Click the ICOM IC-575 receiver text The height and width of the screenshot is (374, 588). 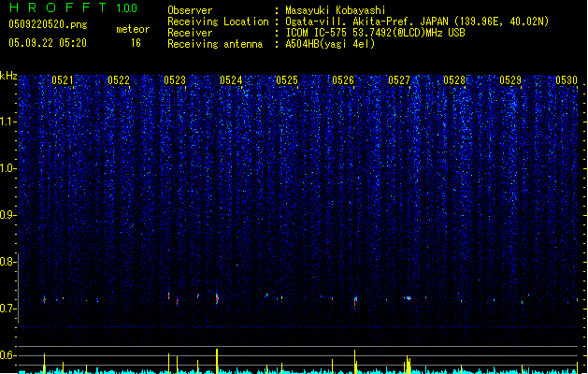coord(376,33)
